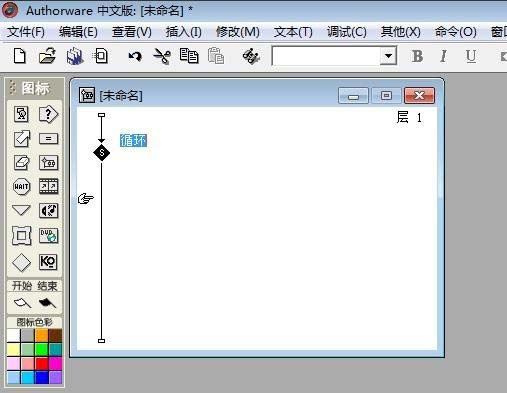The width and height of the screenshot is (507, 393).
Task: Open the text style dropdown arrow
Action: click(388, 56)
